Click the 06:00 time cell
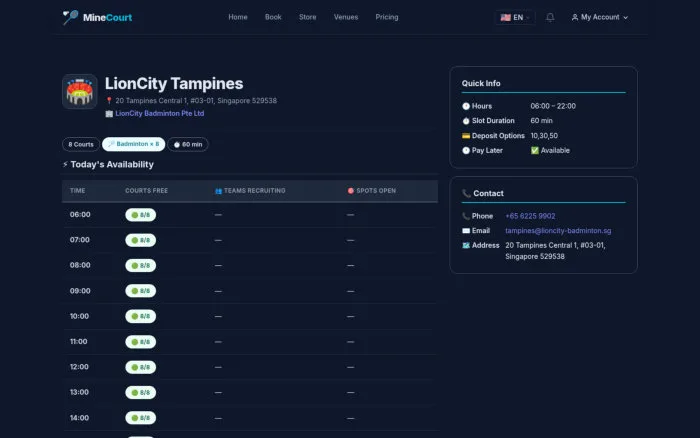 point(80,215)
